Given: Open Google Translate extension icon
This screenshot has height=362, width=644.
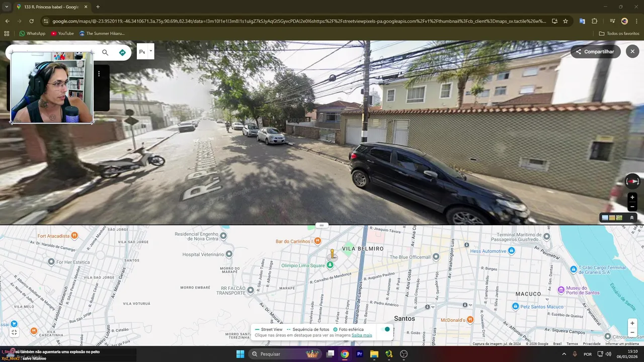Looking at the screenshot, I should (x=582, y=21).
